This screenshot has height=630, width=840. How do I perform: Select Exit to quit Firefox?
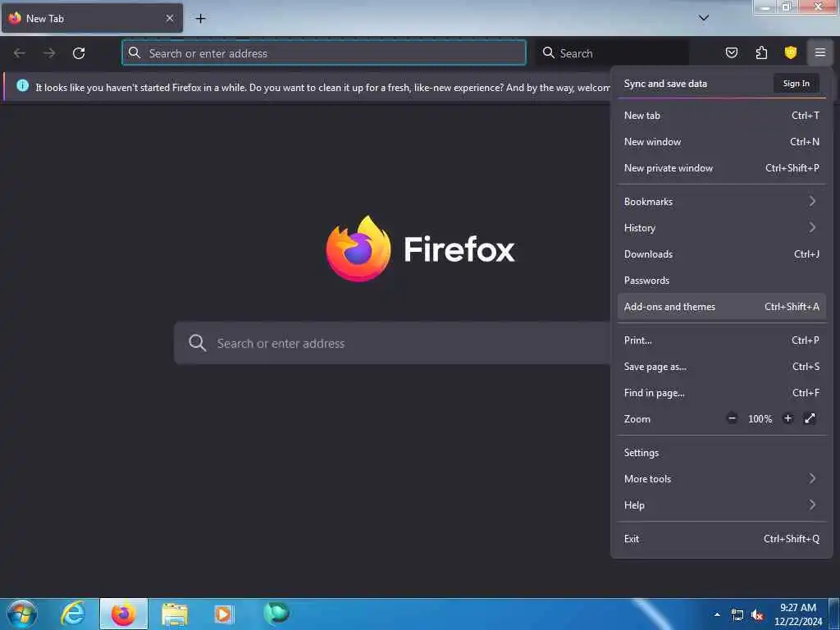click(x=721, y=539)
